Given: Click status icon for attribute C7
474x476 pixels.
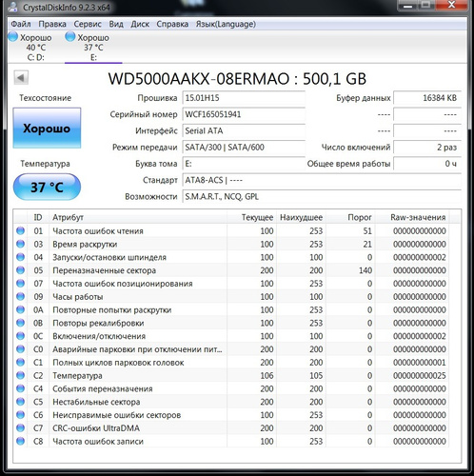Looking at the screenshot, I should (21, 428).
